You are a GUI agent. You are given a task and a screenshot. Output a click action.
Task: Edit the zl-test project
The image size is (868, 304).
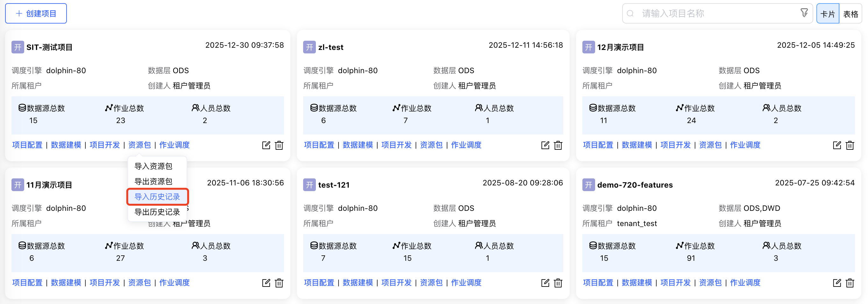tap(545, 145)
